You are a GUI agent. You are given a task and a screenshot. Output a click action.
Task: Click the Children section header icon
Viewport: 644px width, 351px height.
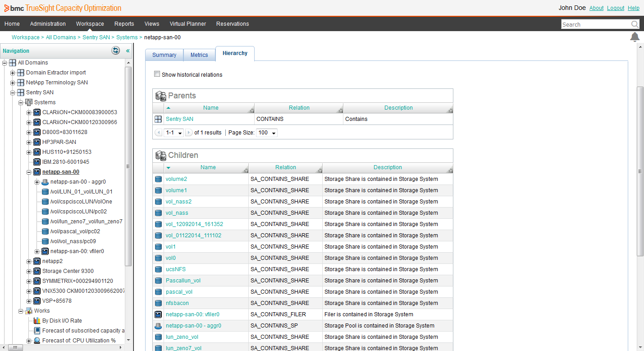(161, 155)
